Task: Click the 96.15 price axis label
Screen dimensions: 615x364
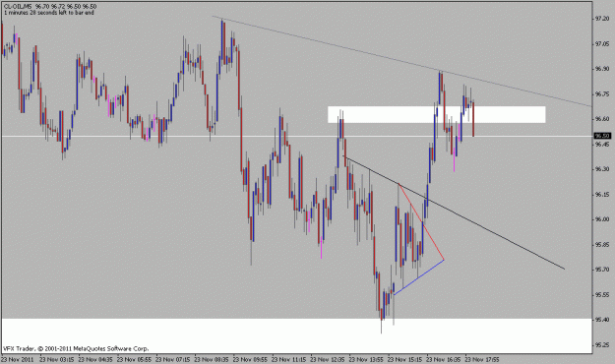Action: (602, 194)
